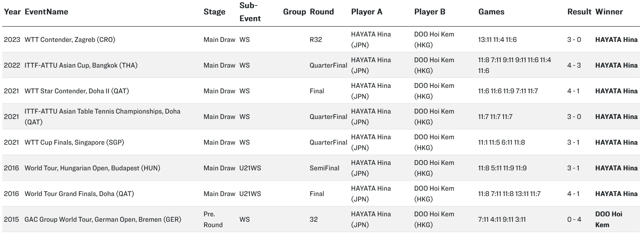Click the Result column header
The height and width of the screenshot is (233, 644).
pyautogui.click(x=579, y=12)
